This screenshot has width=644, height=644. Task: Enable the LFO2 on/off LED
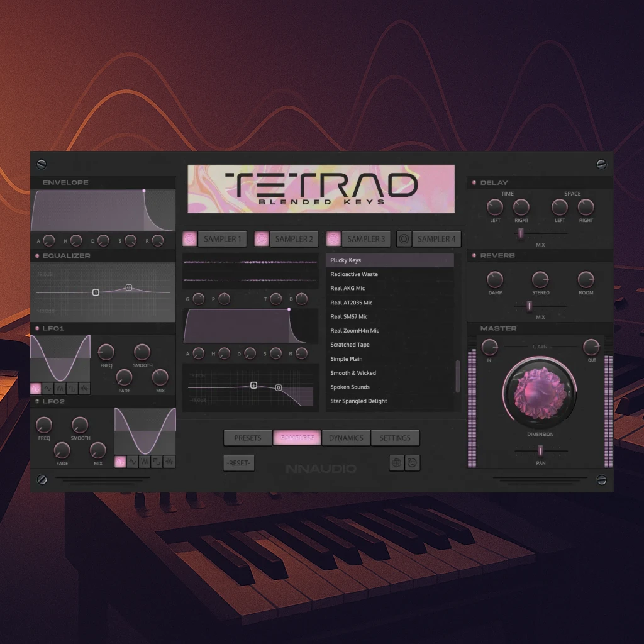tap(37, 401)
